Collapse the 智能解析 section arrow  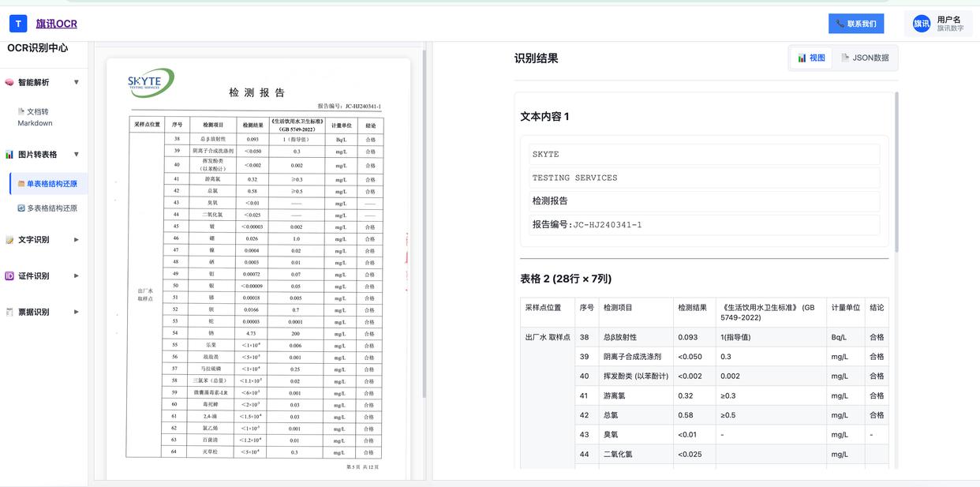[x=77, y=82]
